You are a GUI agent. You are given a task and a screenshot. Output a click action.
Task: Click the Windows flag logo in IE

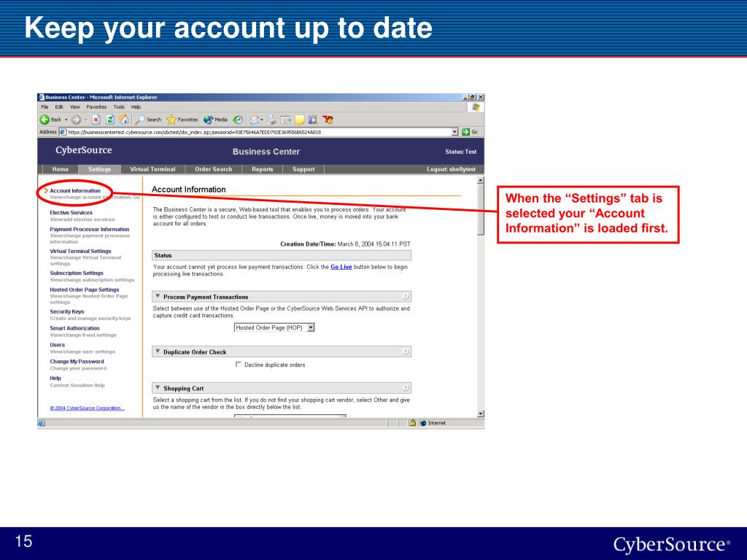[476, 107]
